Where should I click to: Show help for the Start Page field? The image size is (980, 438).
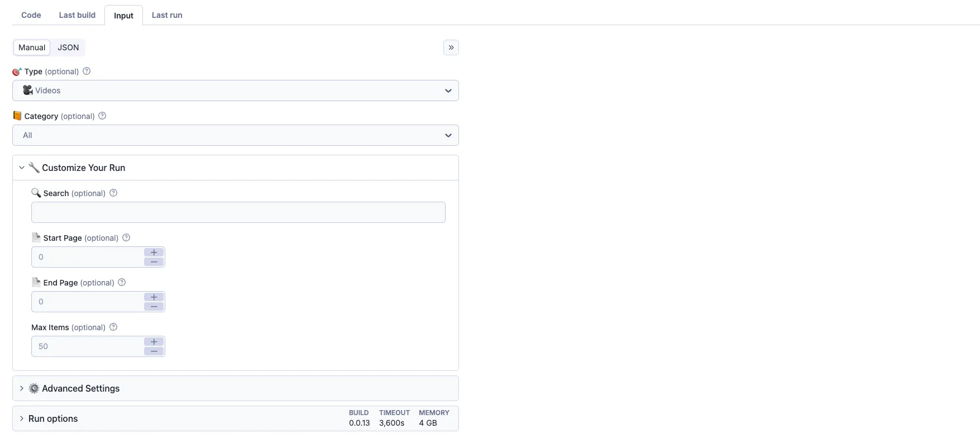(126, 237)
